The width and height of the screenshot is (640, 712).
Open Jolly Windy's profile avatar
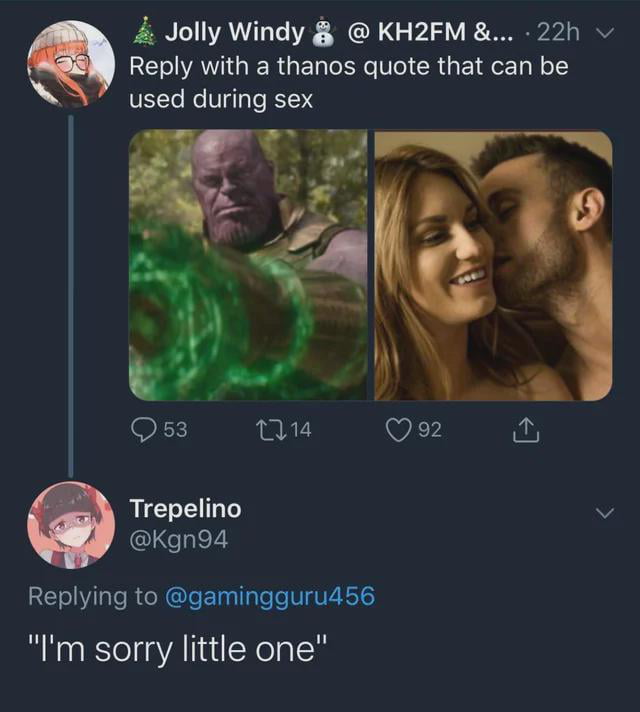pos(70,64)
